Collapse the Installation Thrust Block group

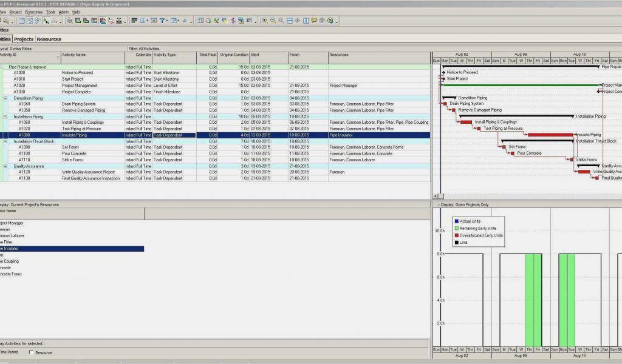click(x=5, y=141)
